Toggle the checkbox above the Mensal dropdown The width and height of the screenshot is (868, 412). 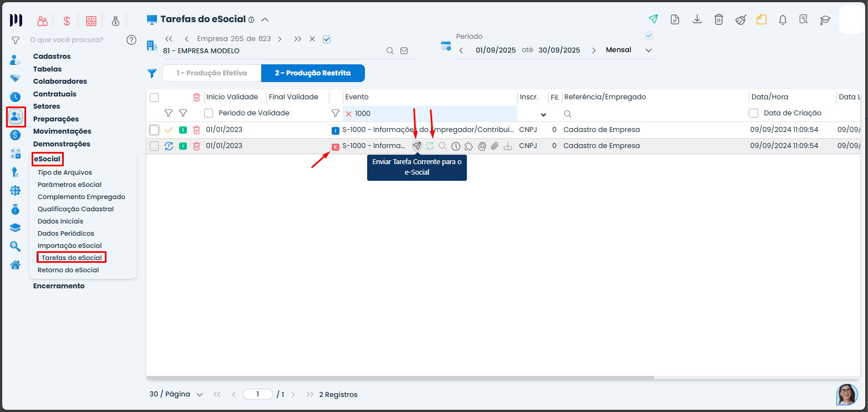click(649, 35)
